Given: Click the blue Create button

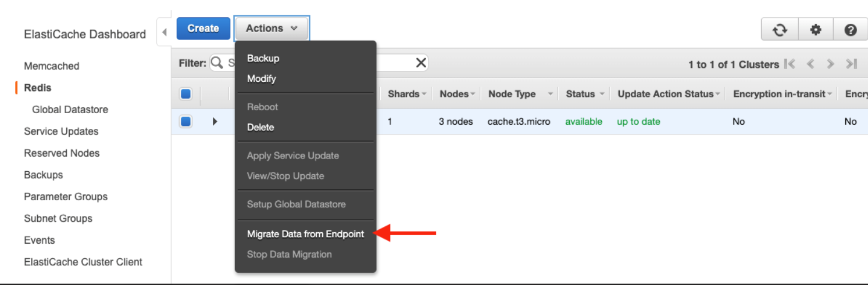Looking at the screenshot, I should (203, 28).
